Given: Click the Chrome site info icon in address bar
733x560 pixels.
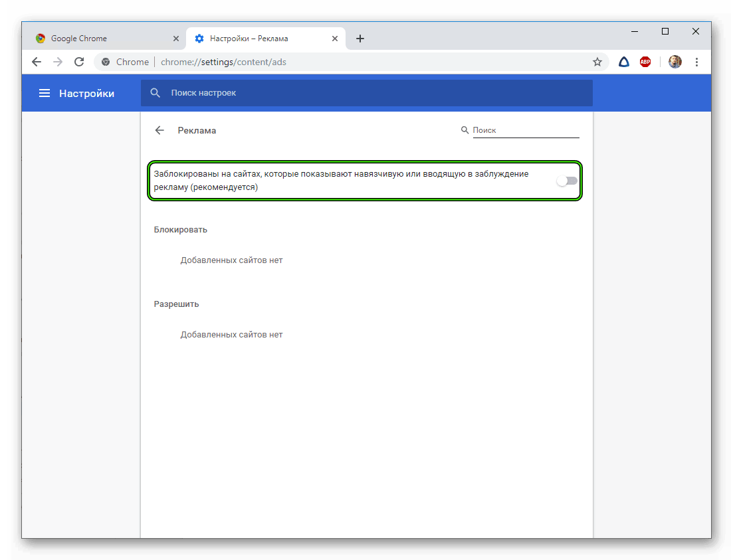Looking at the screenshot, I should (x=106, y=62).
